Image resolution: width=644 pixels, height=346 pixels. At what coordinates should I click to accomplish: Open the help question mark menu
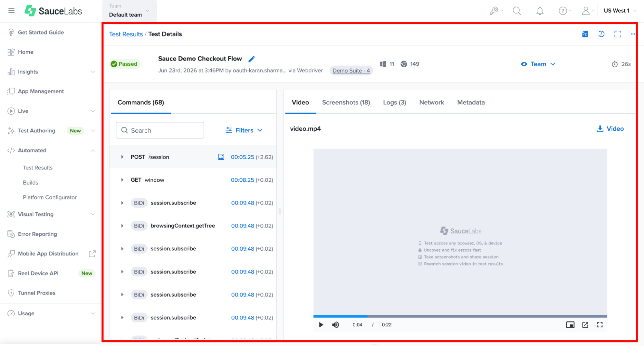[x=565, y=11]
